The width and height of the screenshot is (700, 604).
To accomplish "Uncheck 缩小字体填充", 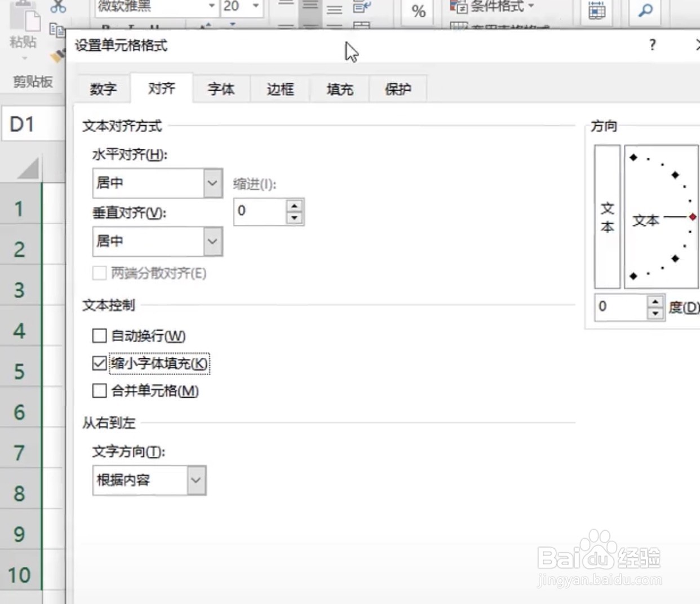I will 99,363.
